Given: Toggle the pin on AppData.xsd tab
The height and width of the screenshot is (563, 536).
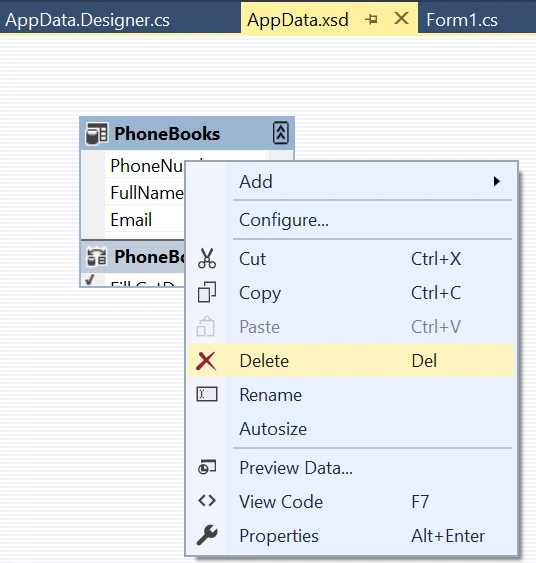Looking at the screenshot, I should [x=371, y=19].
